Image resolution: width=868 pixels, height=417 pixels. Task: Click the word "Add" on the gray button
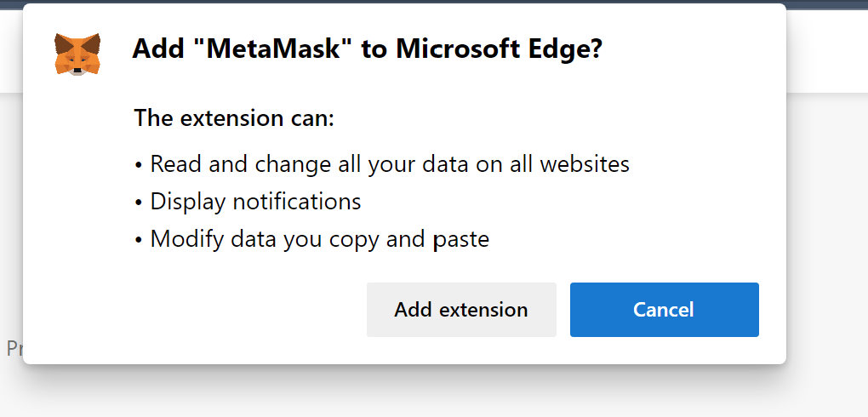pos(413,310)
